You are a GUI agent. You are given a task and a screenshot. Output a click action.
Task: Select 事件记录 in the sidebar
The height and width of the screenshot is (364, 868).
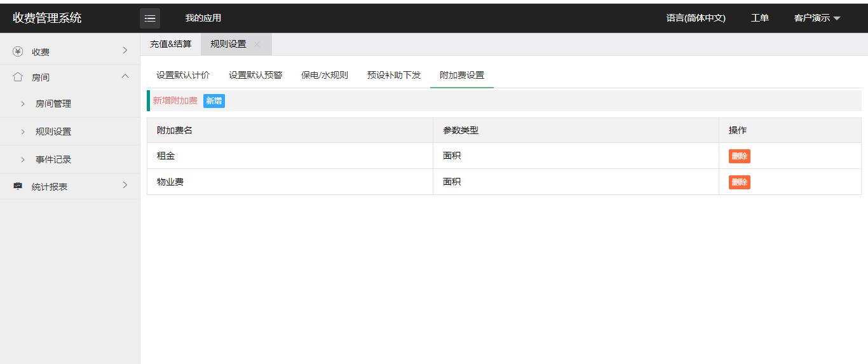click(53, 159)
